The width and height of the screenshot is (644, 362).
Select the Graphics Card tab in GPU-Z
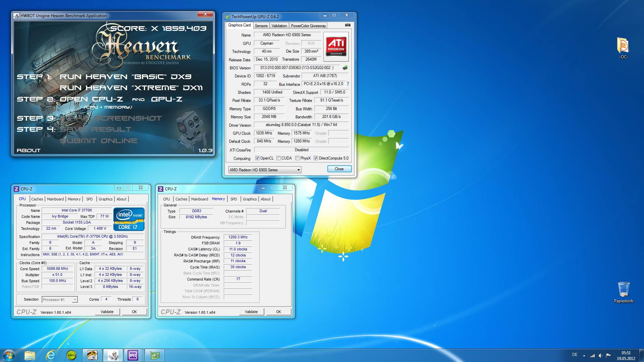tap(239, 25)
